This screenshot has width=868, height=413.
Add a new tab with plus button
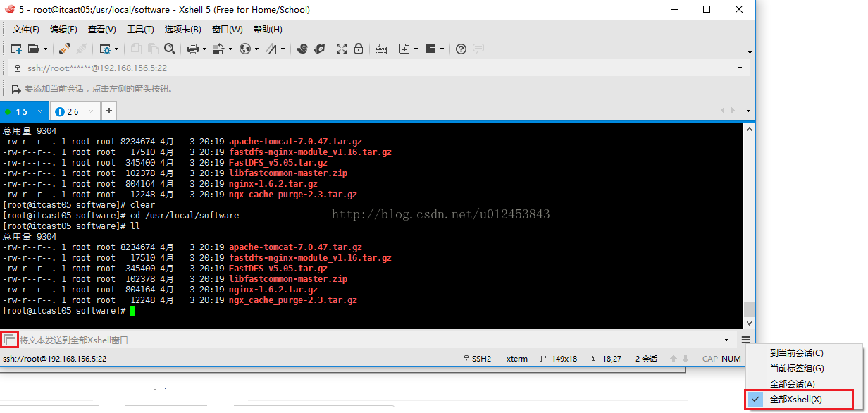[x=109, y=111]
